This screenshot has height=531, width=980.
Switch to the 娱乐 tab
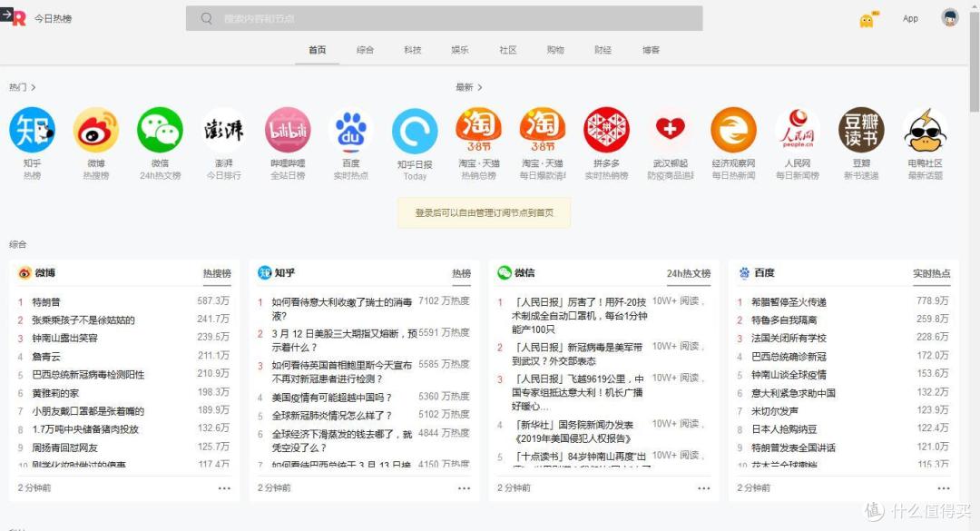(460, 50)
